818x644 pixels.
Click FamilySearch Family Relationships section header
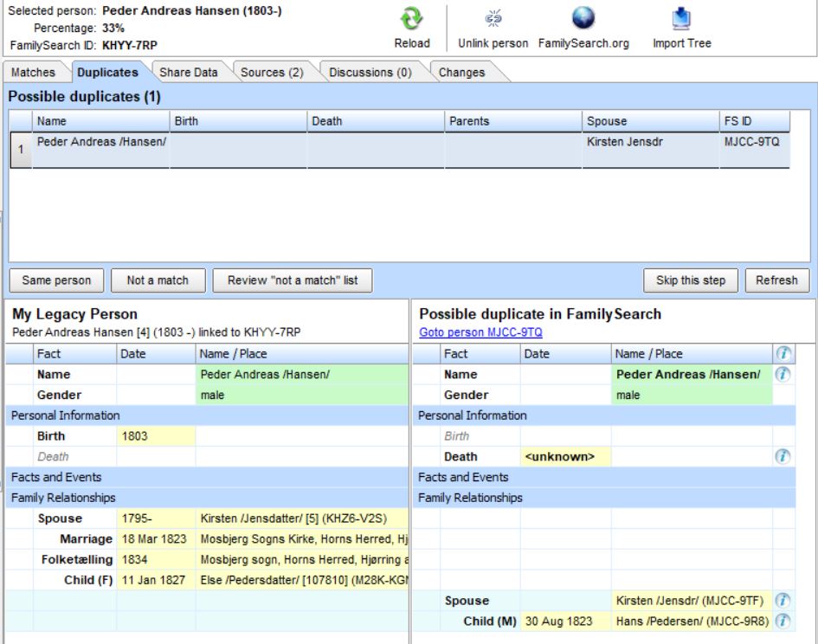pyautogui.click(x=604, y=498)
